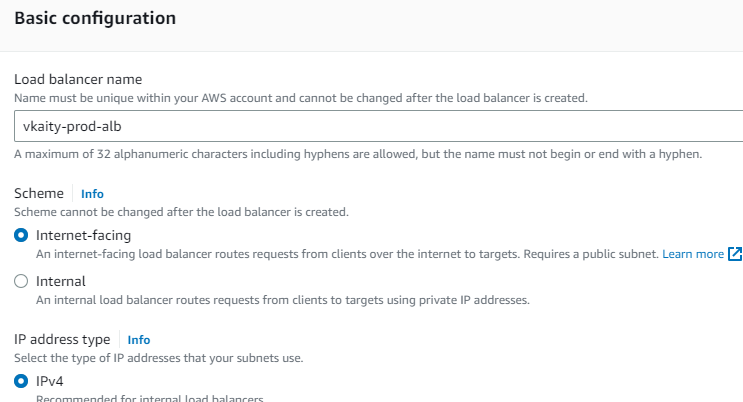The image size is (743, 402).
Task: Click the Basic configuration heading
Action: (x=95, y=18)
